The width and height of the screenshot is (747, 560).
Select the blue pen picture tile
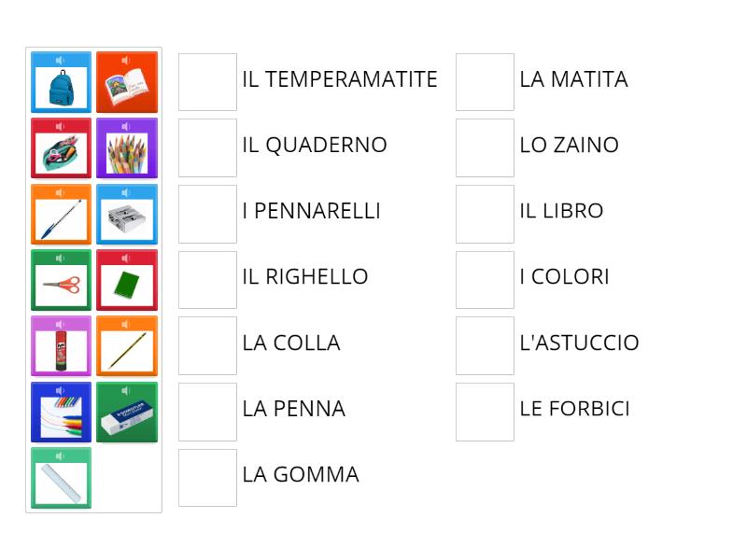(x=61, y=217)
